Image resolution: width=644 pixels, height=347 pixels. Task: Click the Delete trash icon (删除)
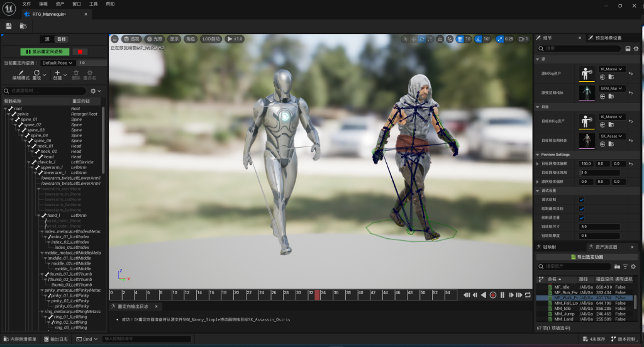pos(76,75)
